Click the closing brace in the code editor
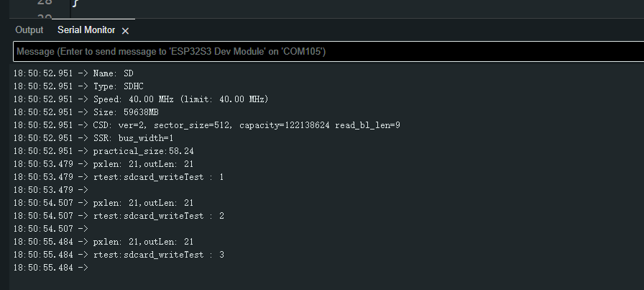Viewport: 644px width, 290px height. tap(75, 2)
